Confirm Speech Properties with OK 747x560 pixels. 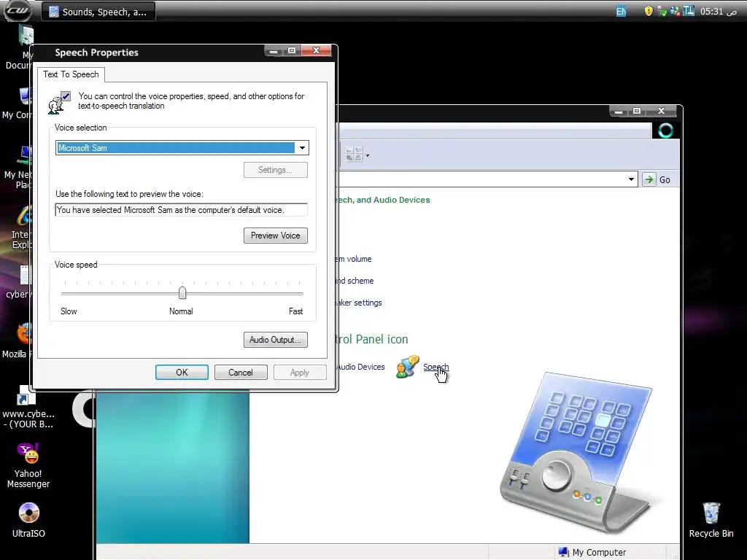[182, 373]
